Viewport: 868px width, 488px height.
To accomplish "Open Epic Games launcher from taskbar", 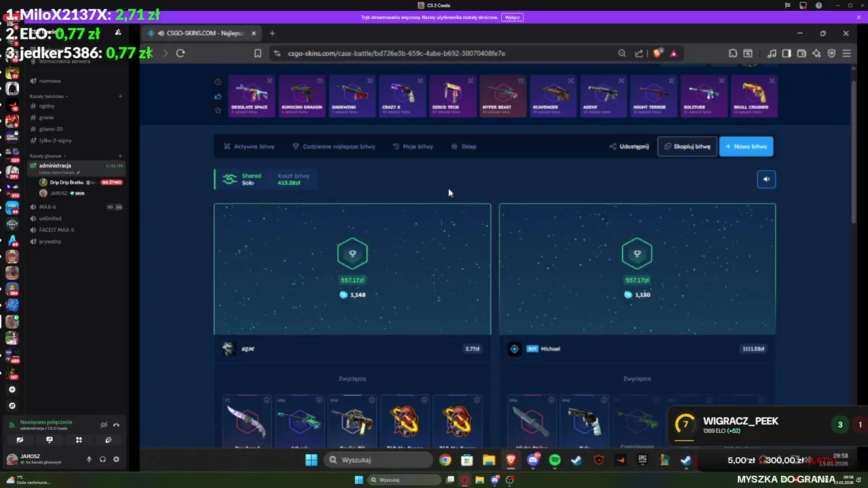I will point(642,460).
